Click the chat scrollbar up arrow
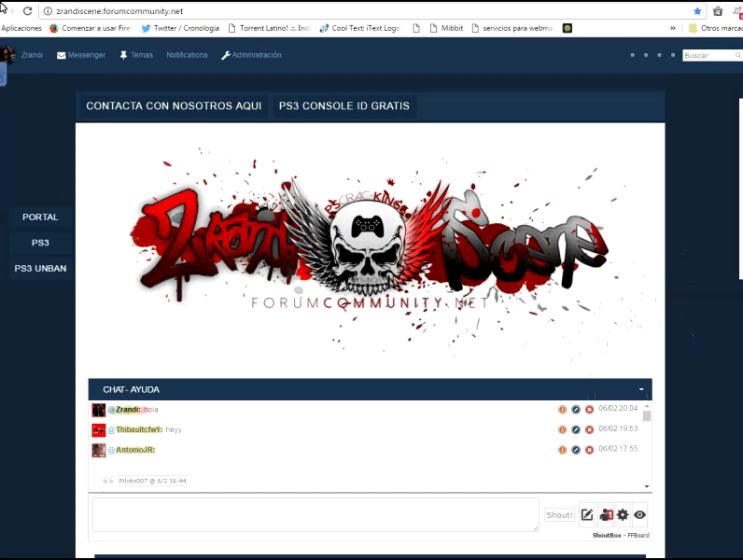743x560 pixels. (647, 407)
